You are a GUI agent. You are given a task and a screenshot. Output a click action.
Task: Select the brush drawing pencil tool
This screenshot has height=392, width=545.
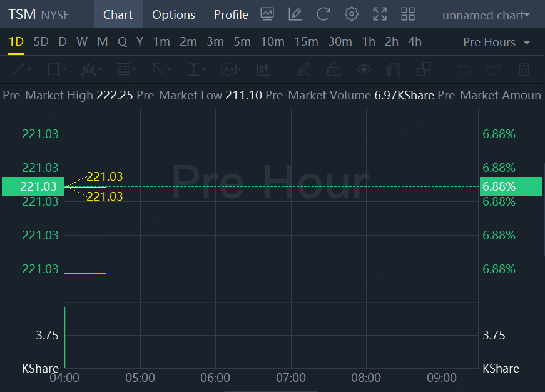303,69
